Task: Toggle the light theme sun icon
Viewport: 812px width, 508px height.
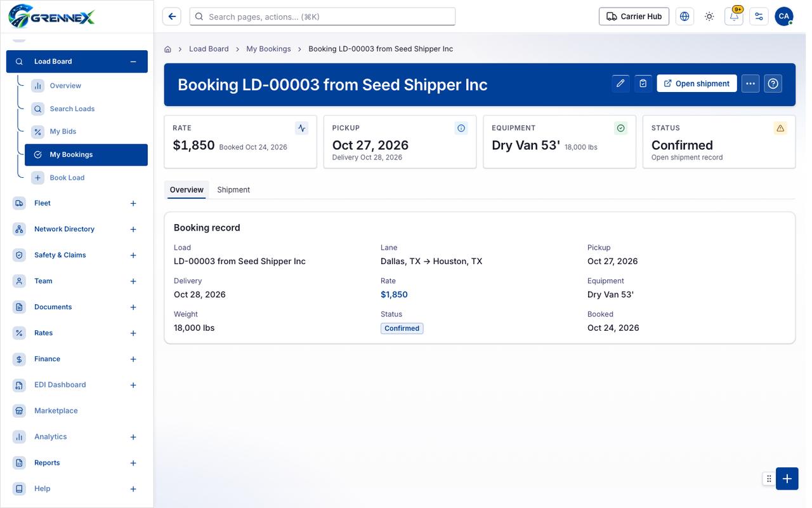Action: [x=709, y=17]
